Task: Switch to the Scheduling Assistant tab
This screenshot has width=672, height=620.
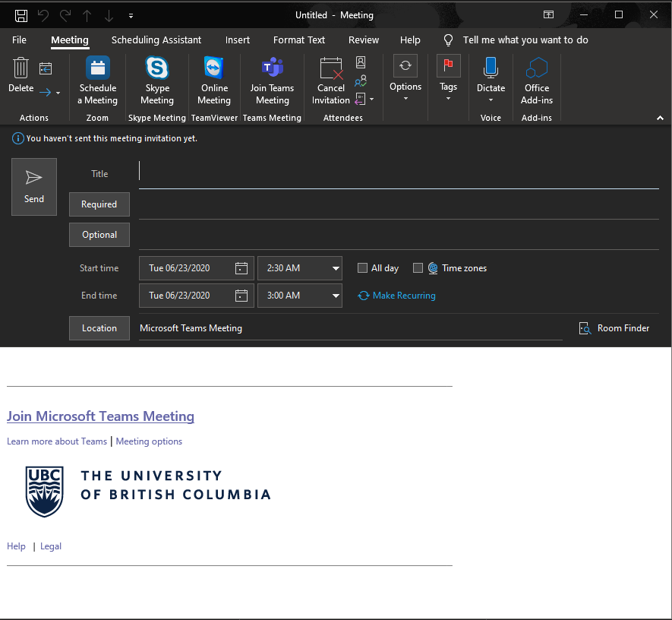Action: click(x=156, y=40)
